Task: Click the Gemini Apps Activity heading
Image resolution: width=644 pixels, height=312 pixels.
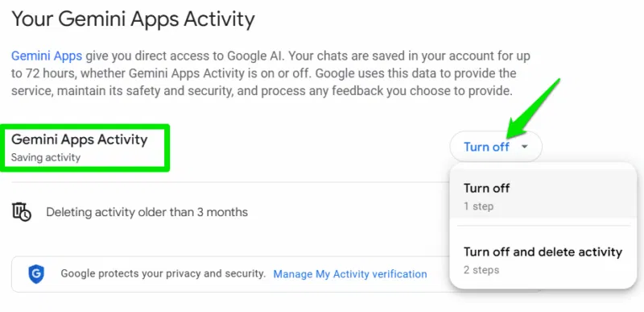Action: (x=79, y=139)
